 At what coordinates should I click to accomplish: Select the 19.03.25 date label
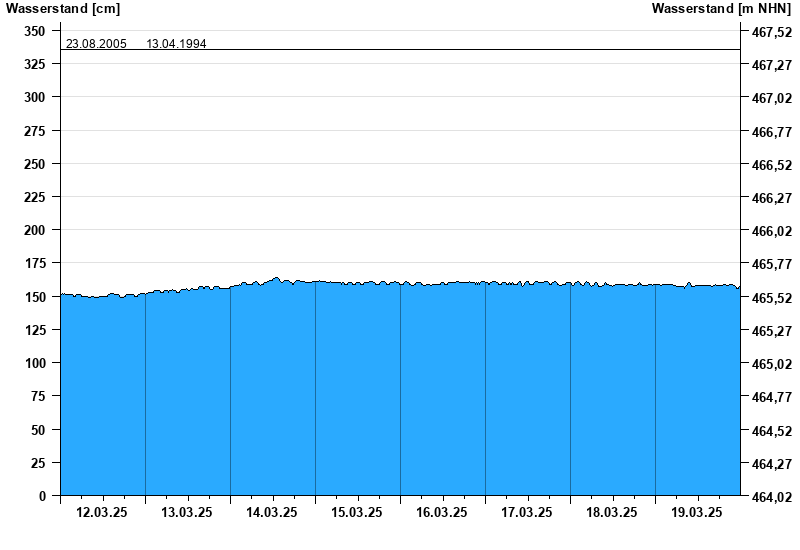[x=697, y=512]
